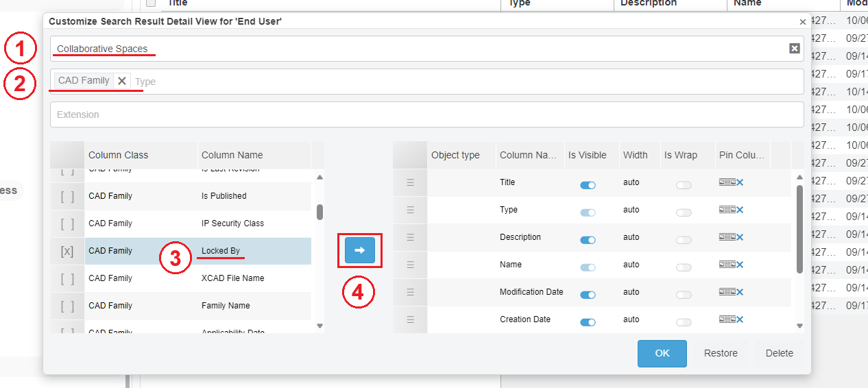Click the left column list scrollbar thumb
This screenshot has width=868, height=388.
(x=320, y=212)
